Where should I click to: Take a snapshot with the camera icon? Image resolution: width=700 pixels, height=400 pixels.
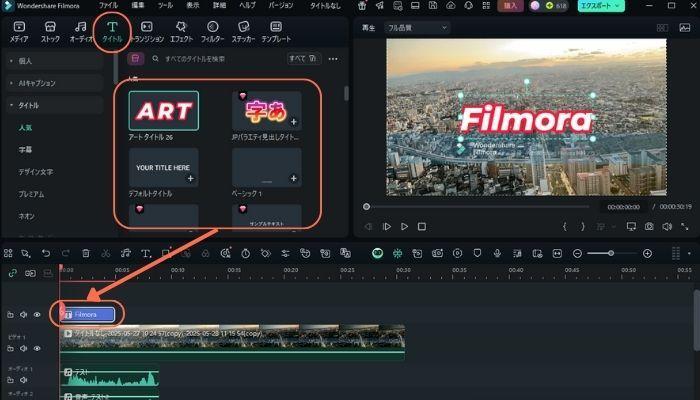649,227
